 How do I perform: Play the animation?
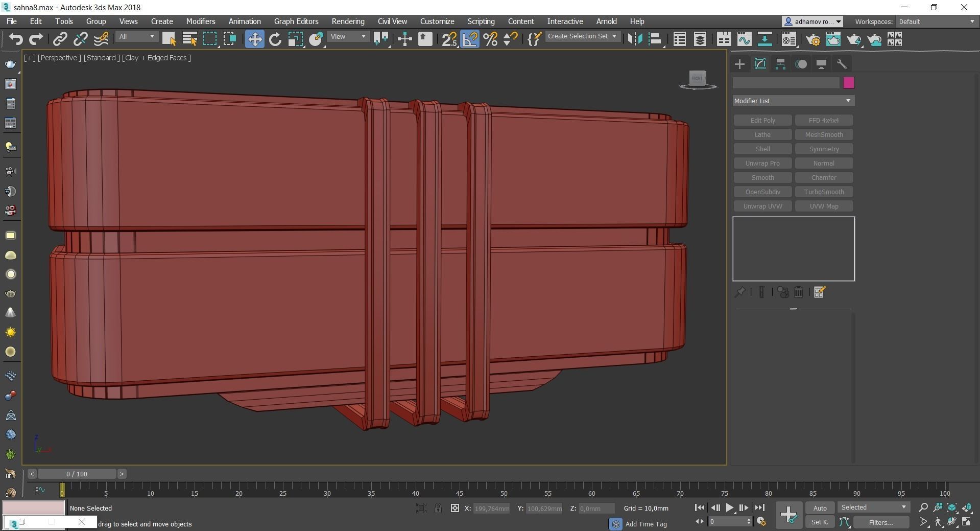coord(729,507)
